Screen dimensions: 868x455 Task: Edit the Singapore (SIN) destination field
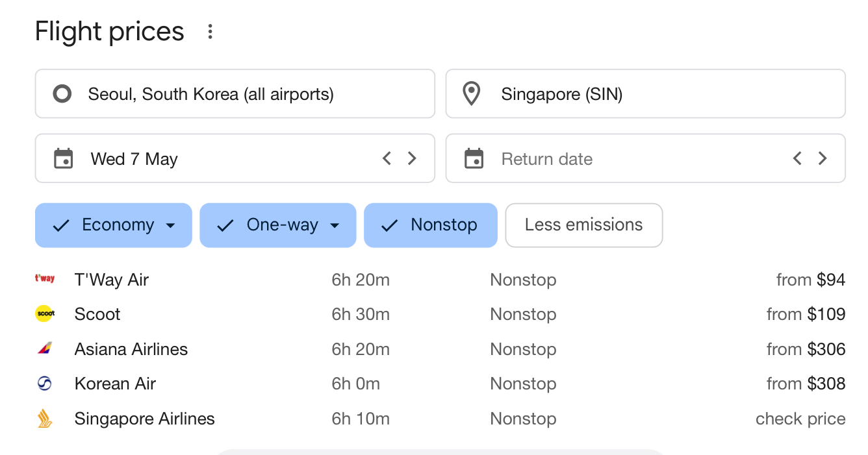click(645, 94)
